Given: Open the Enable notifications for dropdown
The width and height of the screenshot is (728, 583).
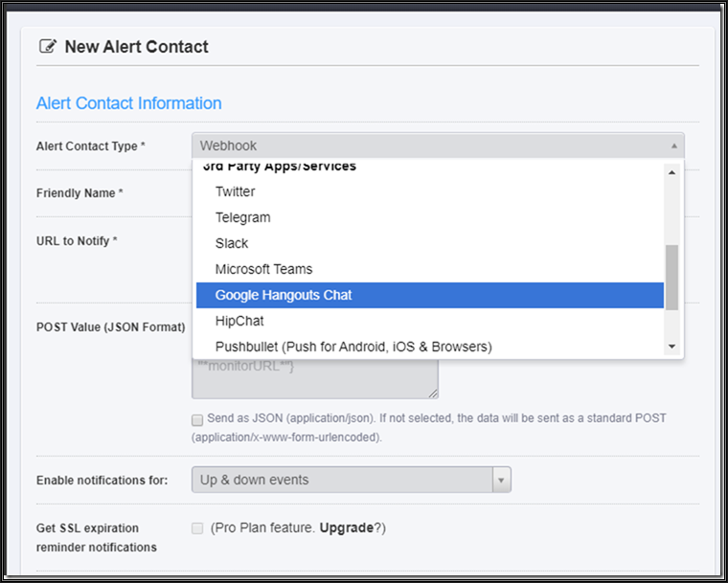Looking at the screenshot, I should pyautogui.click(x=351, y=480).
